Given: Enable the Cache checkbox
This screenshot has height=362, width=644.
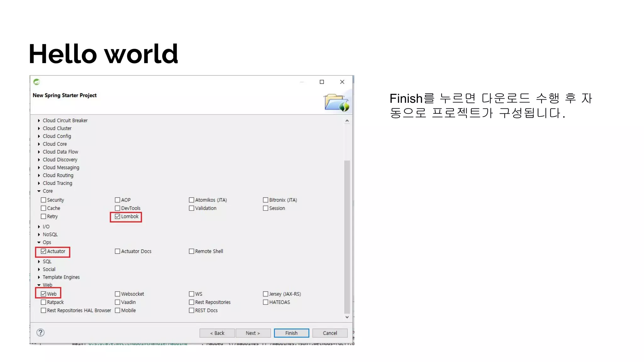Looking at the screenshot, I should click(43, 208).
